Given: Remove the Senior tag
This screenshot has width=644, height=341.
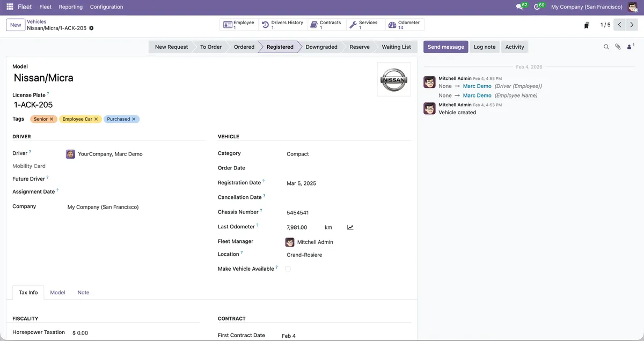Looking at the screenshot, I should pos(52,119).
